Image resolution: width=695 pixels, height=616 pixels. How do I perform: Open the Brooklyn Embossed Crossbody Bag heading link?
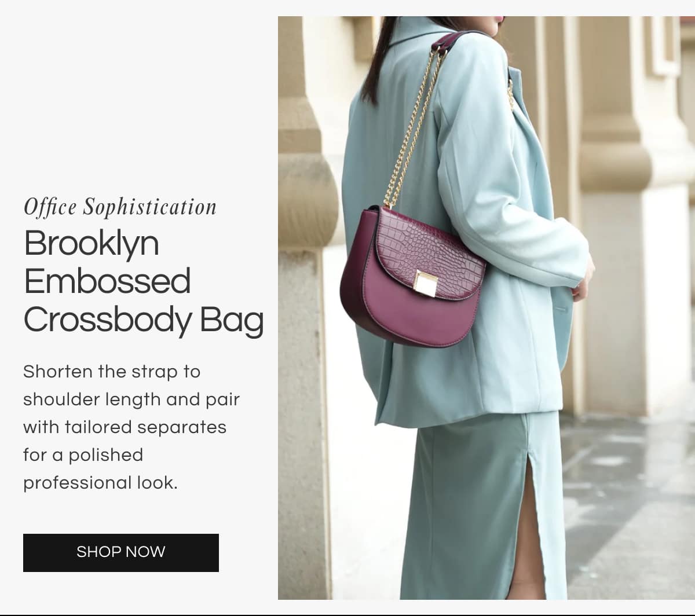pos(144,281)
